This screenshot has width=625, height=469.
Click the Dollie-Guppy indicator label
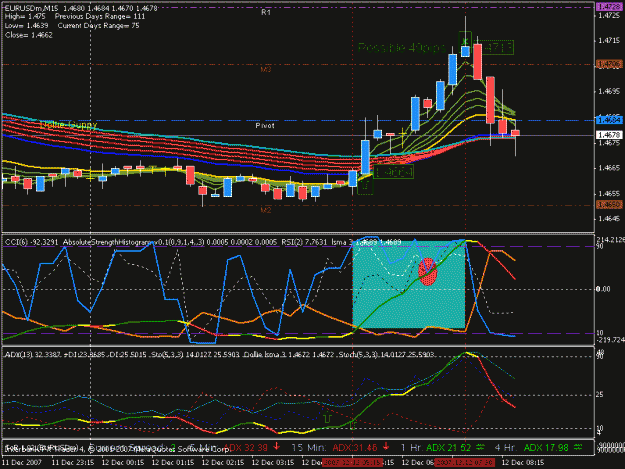[x=69, y=125]
